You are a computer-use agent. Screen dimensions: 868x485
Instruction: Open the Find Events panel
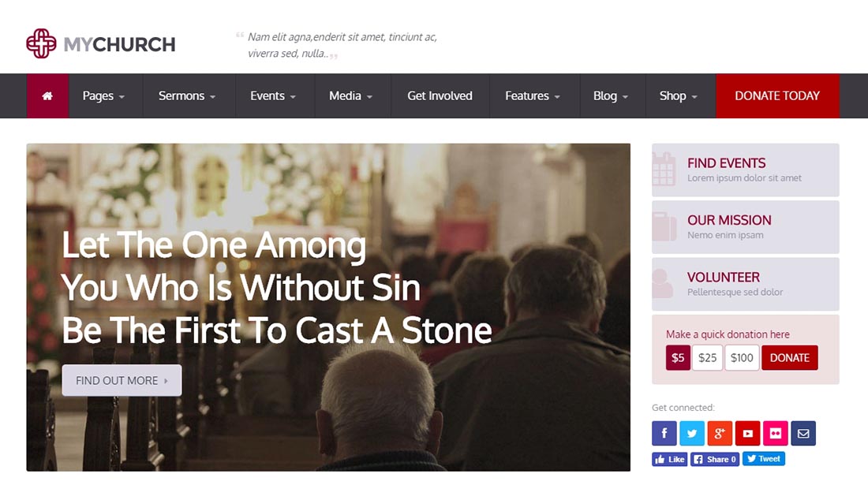click(x=745, y=170)
